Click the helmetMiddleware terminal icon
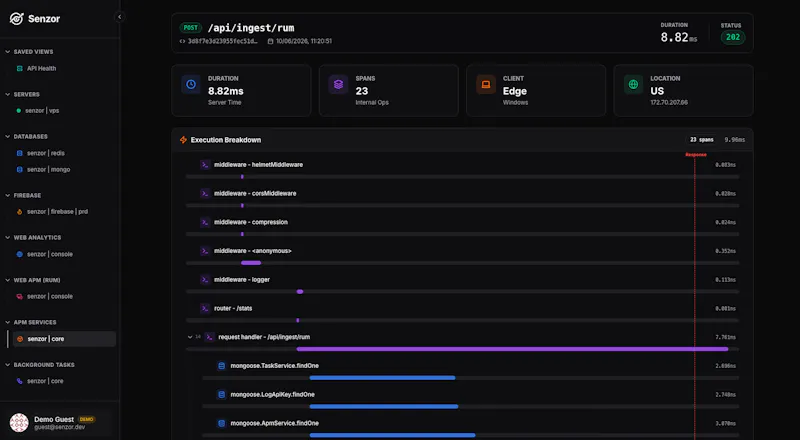The image size is (800, 440). [x=205, y=165]
